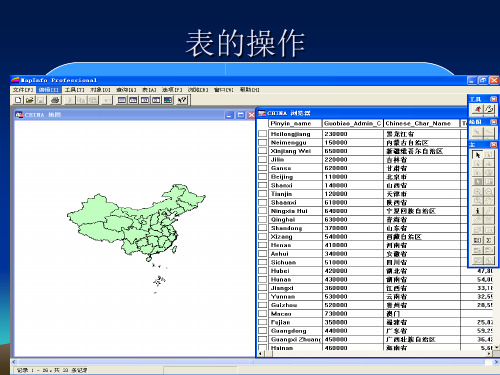Select the Info tool icon

pos(477,211)
